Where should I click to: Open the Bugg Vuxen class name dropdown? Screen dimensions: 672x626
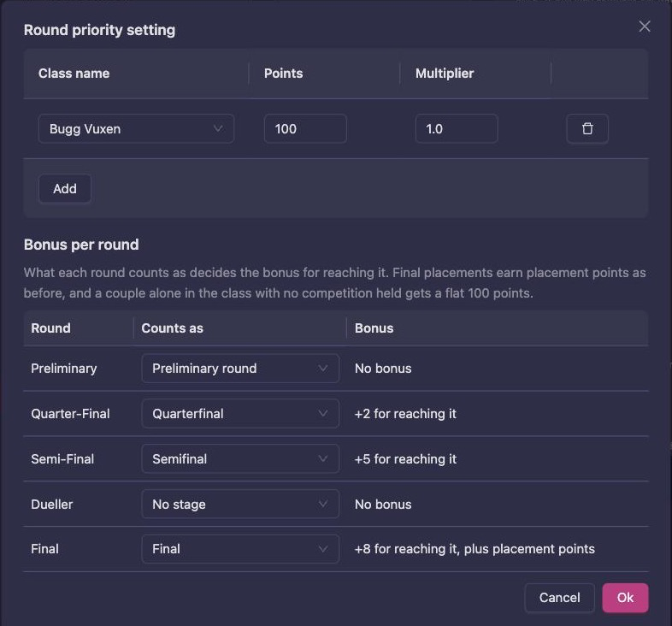coord(136,128)
